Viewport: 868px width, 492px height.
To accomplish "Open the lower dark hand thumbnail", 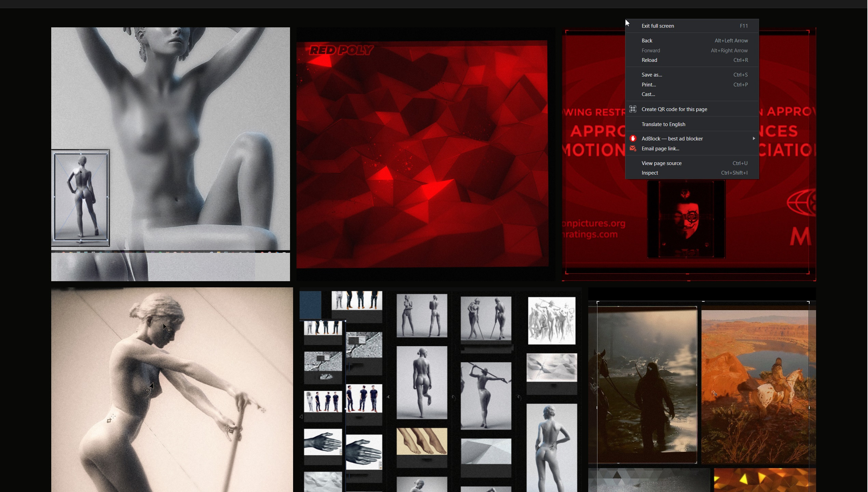I will (x=364, y=452).
